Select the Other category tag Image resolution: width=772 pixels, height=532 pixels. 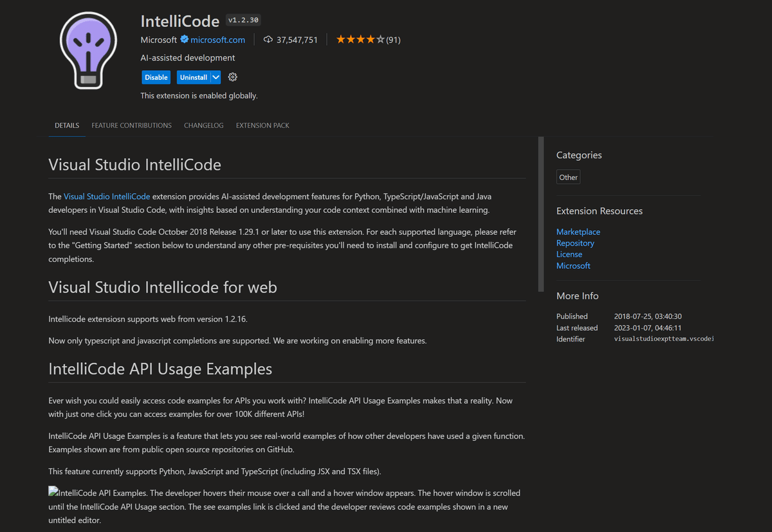coord(568,176)
